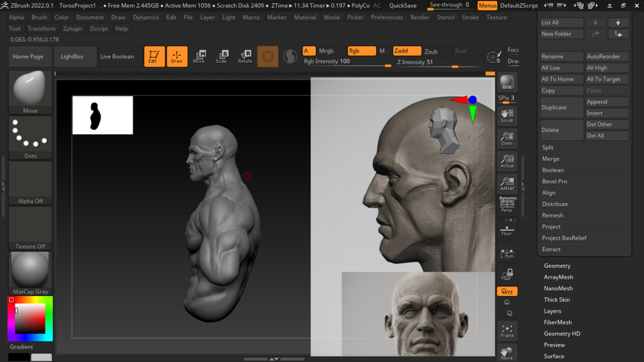Expand the Split section
The width and height of the screenshot is (644, 362).
click(x=547, y=147)
